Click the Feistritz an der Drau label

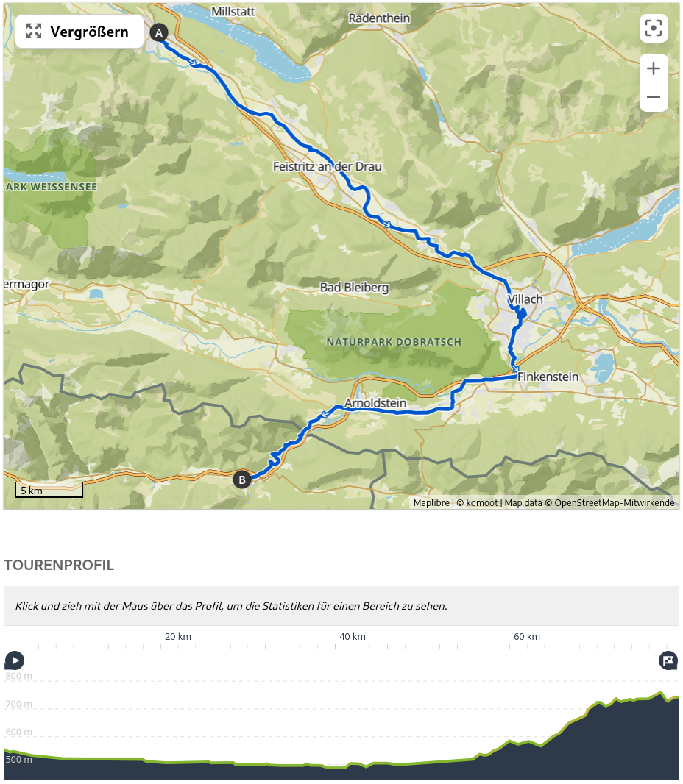click(328, 167)
